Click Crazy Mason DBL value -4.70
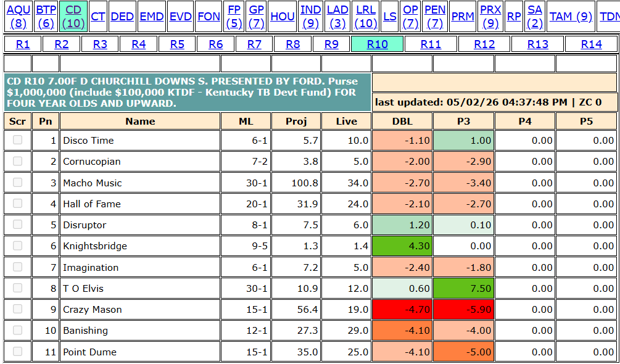The image size is (620, 364). pyautogui.click(x=402, y=310)
